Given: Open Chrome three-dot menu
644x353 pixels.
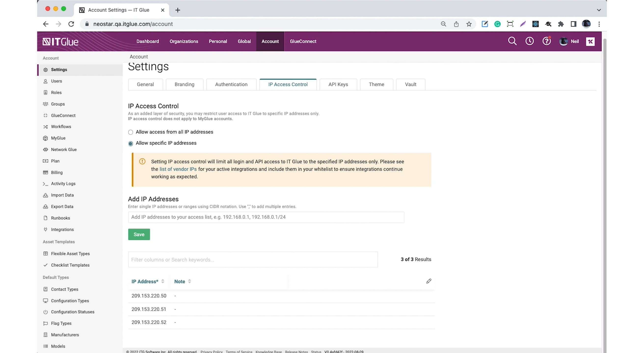Looking at the screenshot, I should tap(599, 24).
